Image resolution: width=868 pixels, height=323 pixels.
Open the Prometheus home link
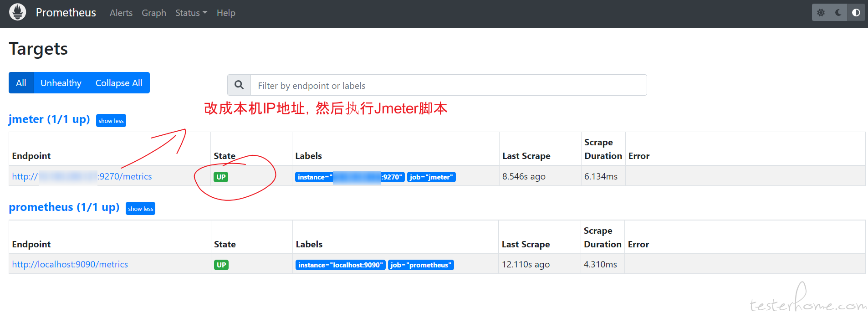(66, 13)
